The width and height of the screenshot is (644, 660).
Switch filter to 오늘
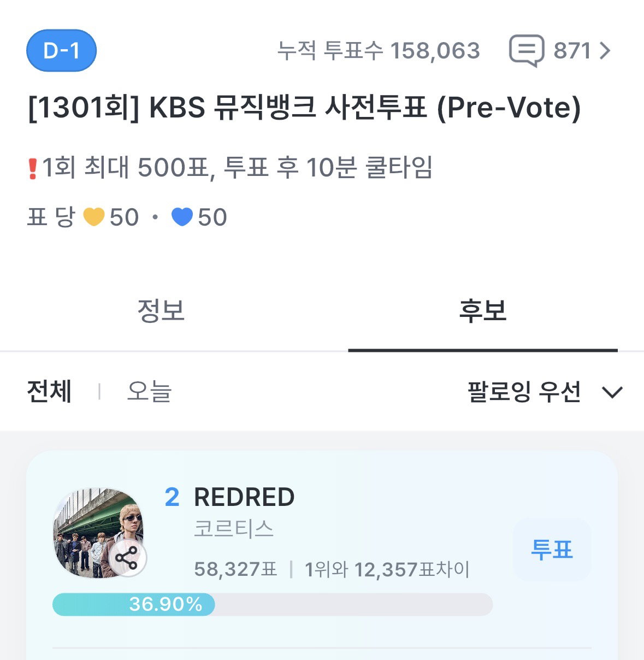[149, 392]
